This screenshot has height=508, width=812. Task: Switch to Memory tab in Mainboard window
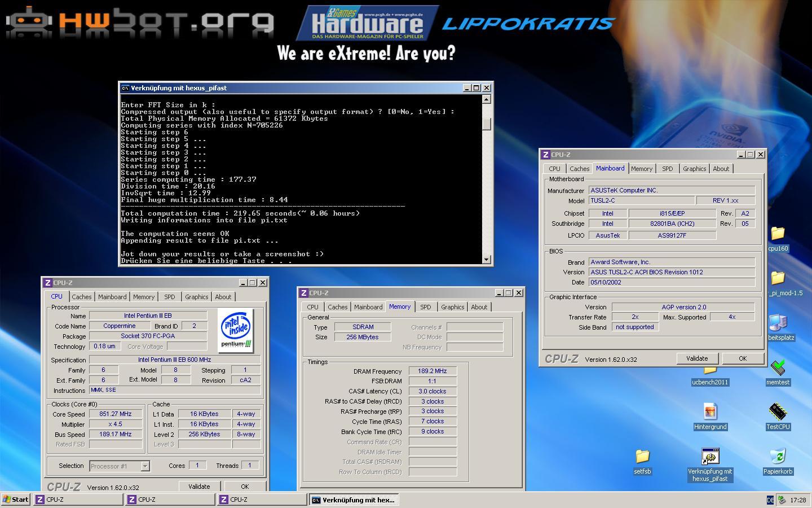click(x=642, y=169)
